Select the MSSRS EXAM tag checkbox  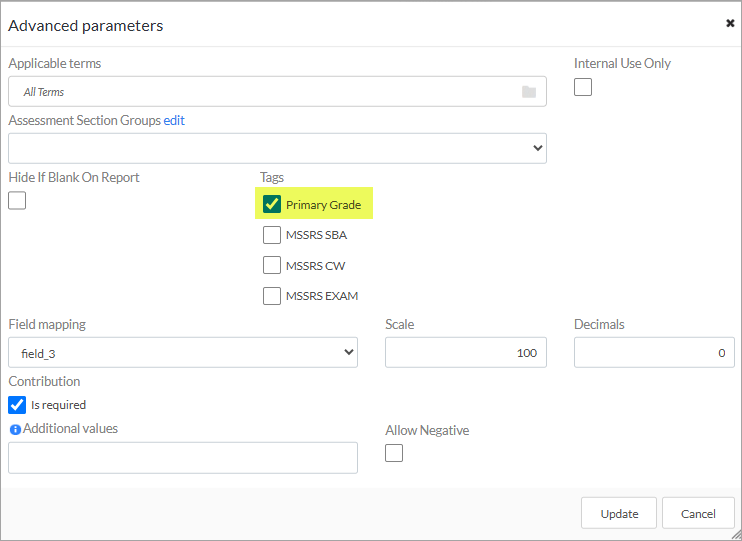click(x=272, y=296)
